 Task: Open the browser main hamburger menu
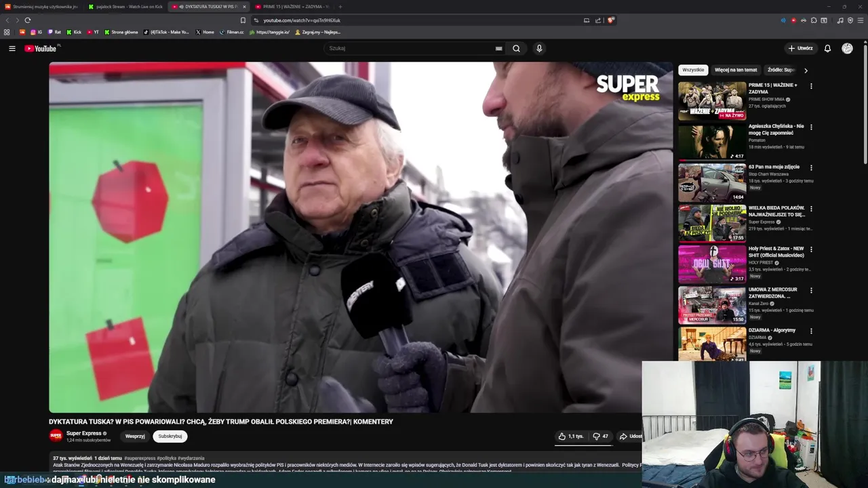[x=861, y=20]
